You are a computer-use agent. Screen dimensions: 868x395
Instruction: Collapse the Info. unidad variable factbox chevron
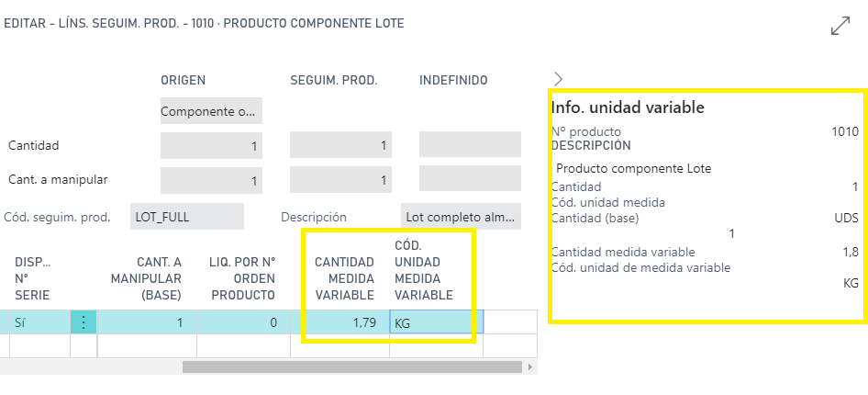558,79
